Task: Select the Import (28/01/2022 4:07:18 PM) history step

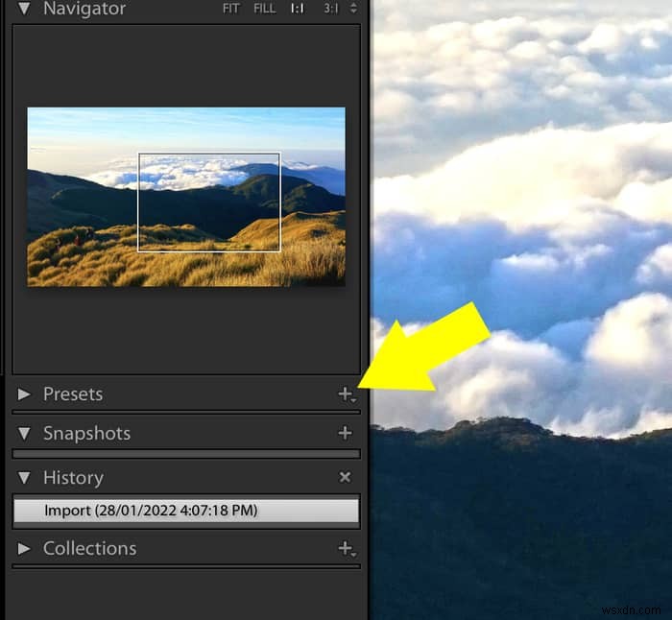Action: pos(186,511)
